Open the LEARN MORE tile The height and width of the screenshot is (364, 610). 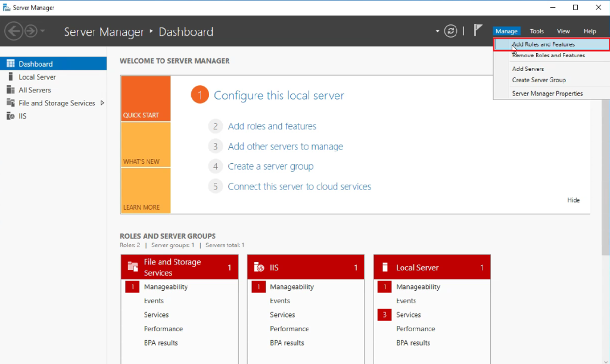pyautogui.click(x=145, y=191)
